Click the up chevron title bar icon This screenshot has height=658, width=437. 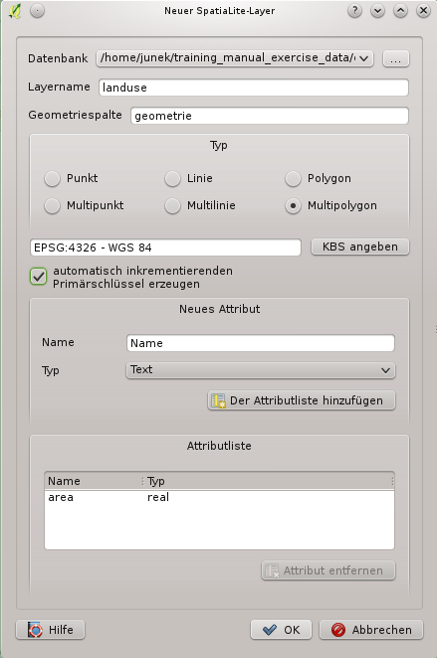(x=400, y=11)
